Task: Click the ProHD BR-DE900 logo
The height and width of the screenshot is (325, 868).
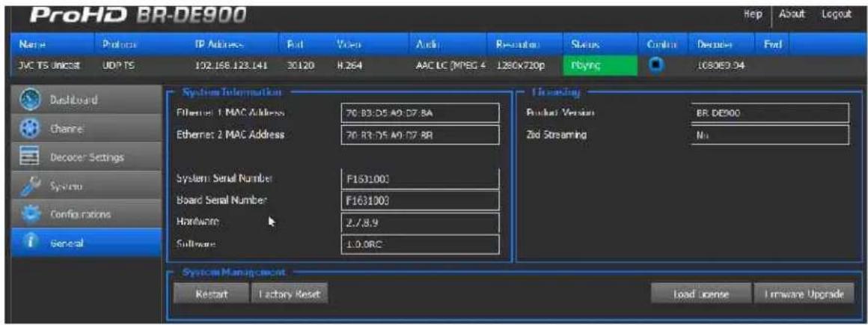Action: pyautogui.click(x=139, y=13)
